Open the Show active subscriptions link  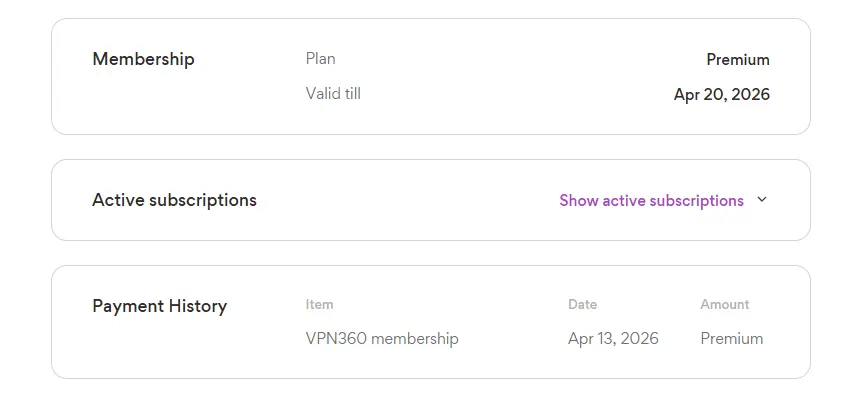coord(651,201)
